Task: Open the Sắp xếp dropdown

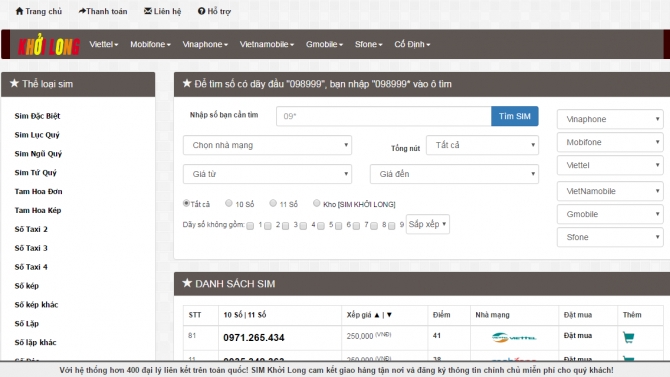Action: (427, 224)
